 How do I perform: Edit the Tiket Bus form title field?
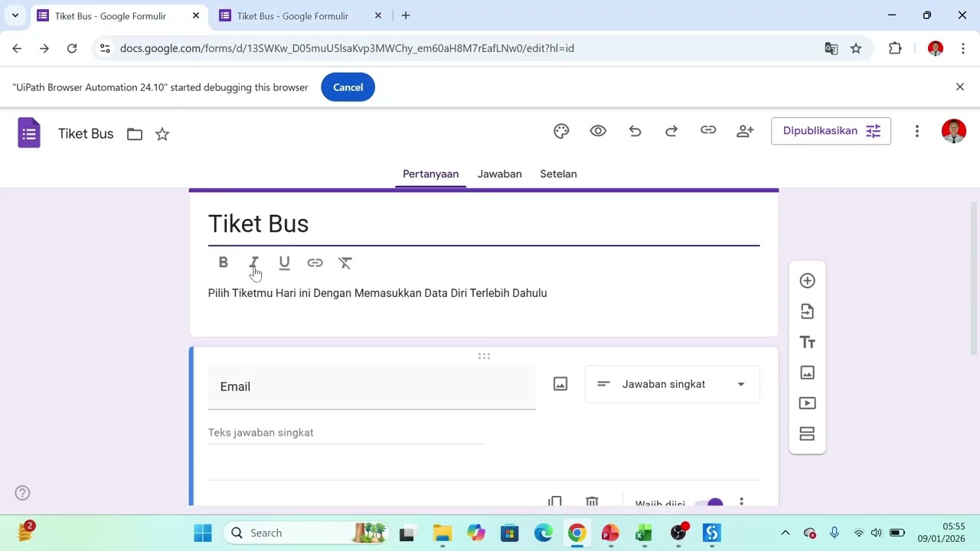(x=484, y=223)
